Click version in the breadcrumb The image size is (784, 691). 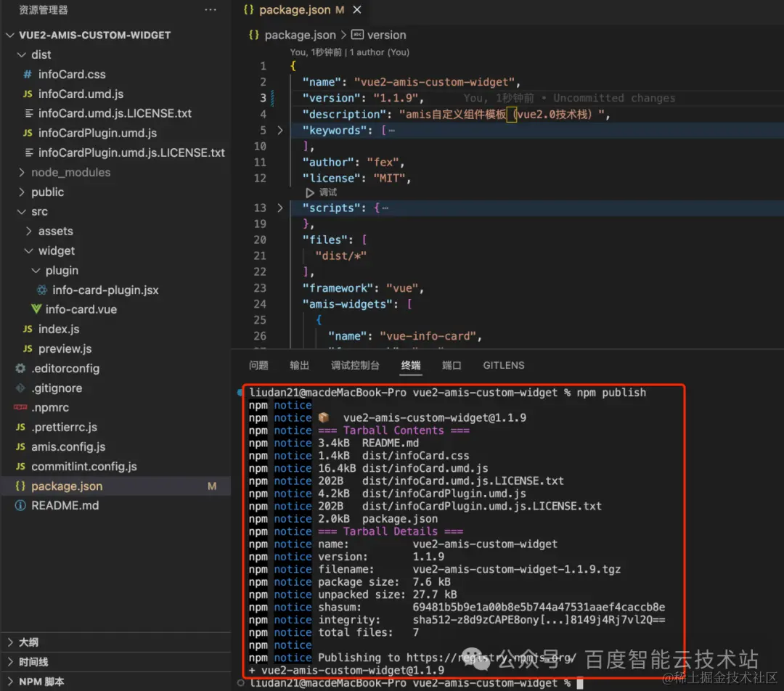pos(386,35)
